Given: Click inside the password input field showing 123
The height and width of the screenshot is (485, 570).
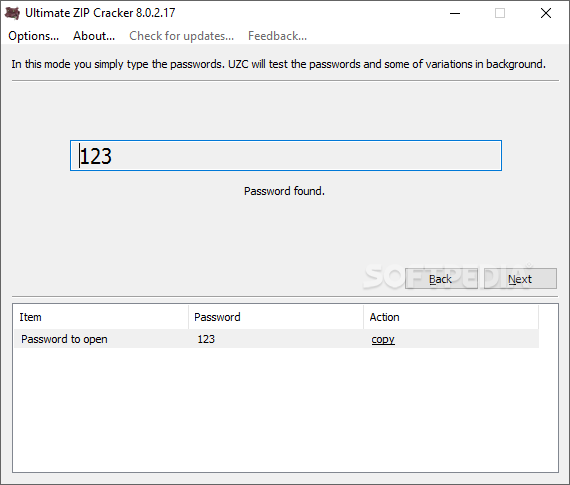Looking at the screenshot, I should pos(286,156).
